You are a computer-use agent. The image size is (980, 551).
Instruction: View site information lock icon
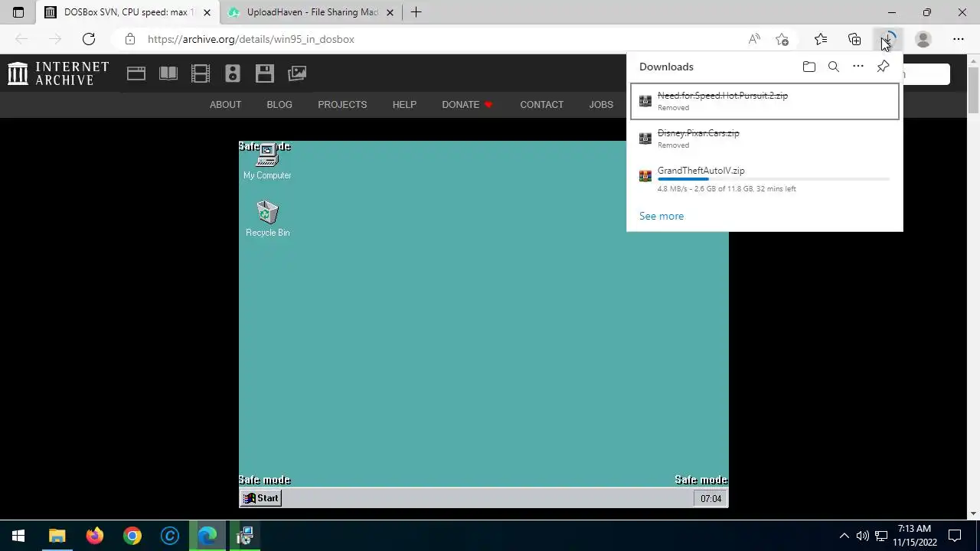pyautogui.click(x=130, y=39)
